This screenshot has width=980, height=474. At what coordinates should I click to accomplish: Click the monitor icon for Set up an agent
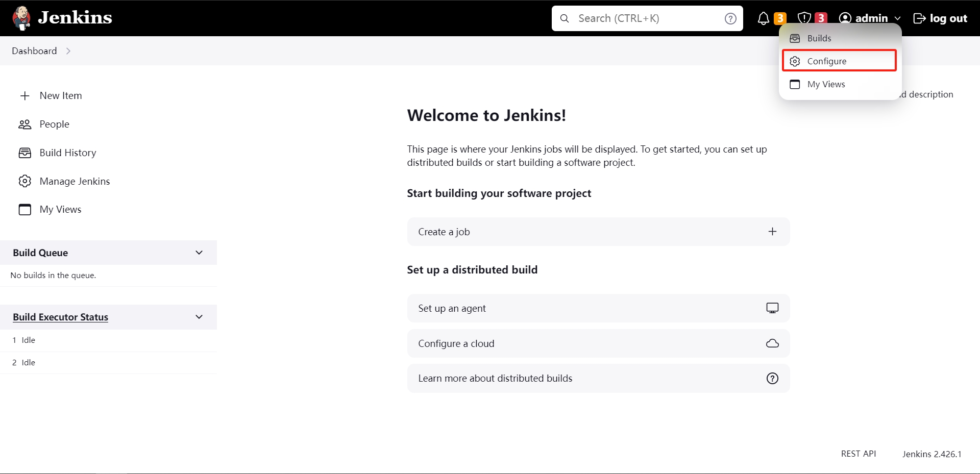tap(772, 308)
